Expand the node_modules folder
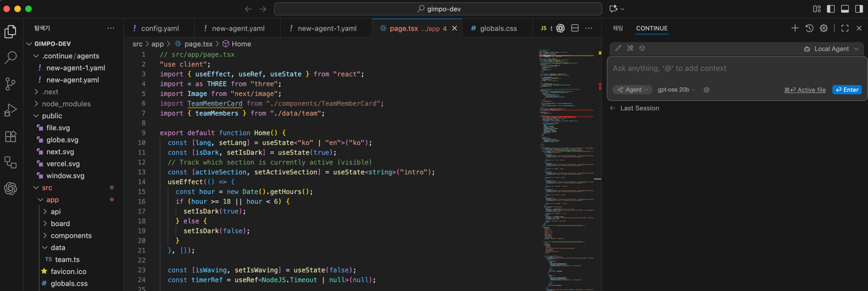Image resolution: width=868 pixels, height=291 pixels. (x=66, y=104)
